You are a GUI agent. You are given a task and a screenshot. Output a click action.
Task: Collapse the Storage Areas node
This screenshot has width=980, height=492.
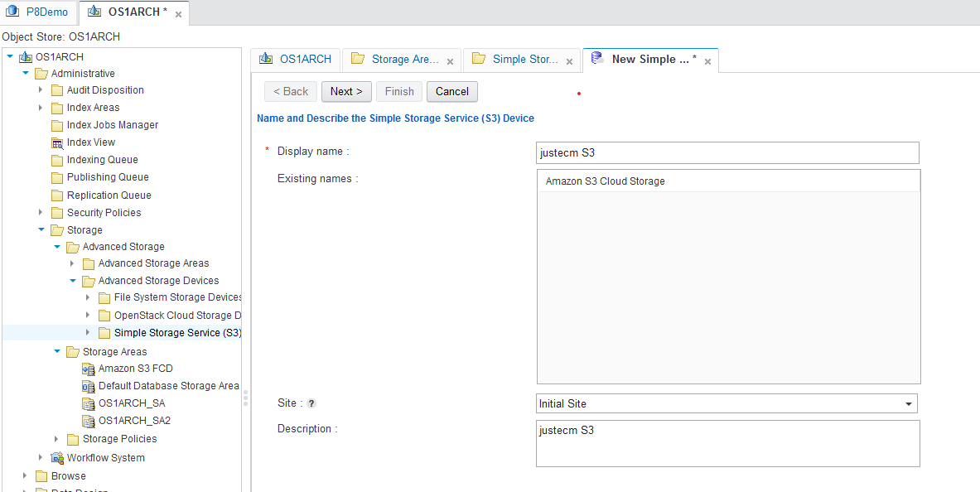57,351
